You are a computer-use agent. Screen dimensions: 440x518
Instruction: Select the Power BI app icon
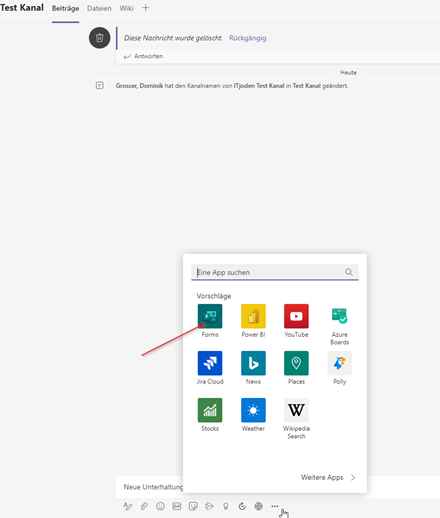253,316
